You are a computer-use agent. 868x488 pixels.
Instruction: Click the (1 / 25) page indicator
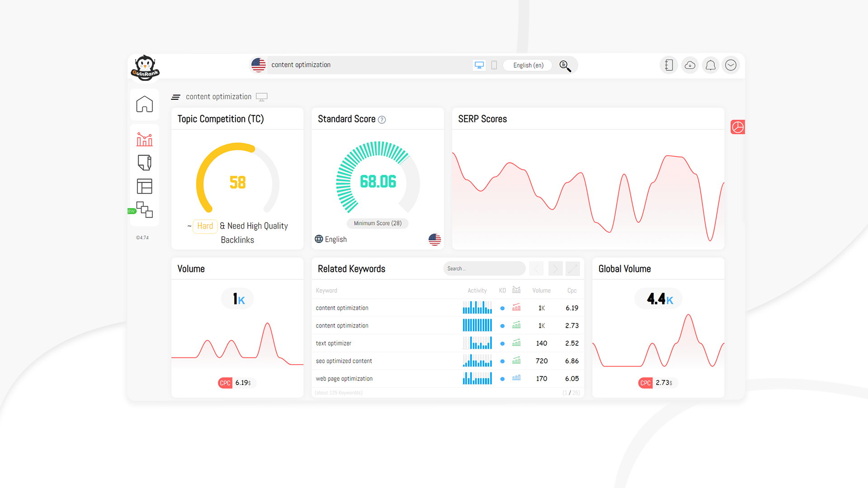pyautogui.click(x=571, y=393)
